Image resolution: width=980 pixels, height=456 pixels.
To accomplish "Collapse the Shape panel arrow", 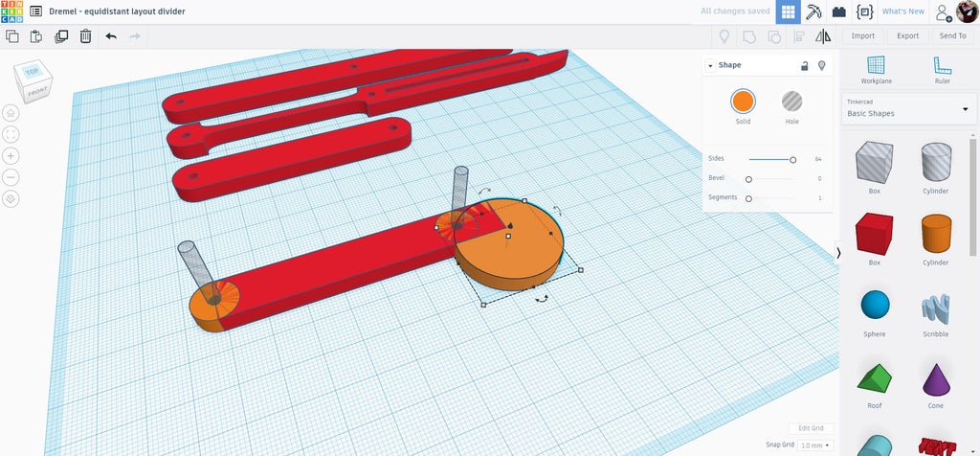I will [x=710, y=66].
